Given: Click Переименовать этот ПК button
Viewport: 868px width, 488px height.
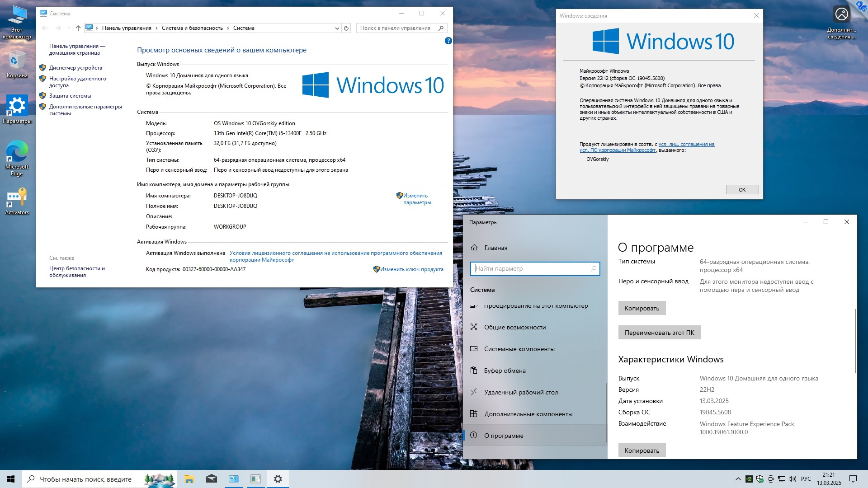Looking at the screenshot, I should [x=659, y=333].
